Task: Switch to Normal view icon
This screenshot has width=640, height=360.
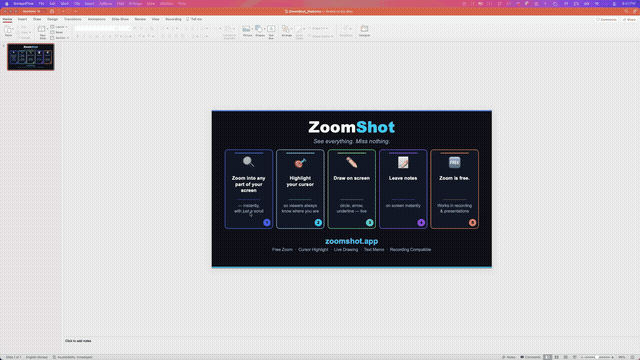Action: [547, 357]
